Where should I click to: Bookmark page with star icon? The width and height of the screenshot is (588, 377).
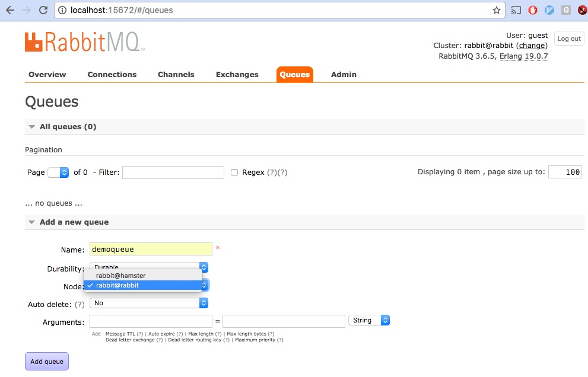coord(497,10)
